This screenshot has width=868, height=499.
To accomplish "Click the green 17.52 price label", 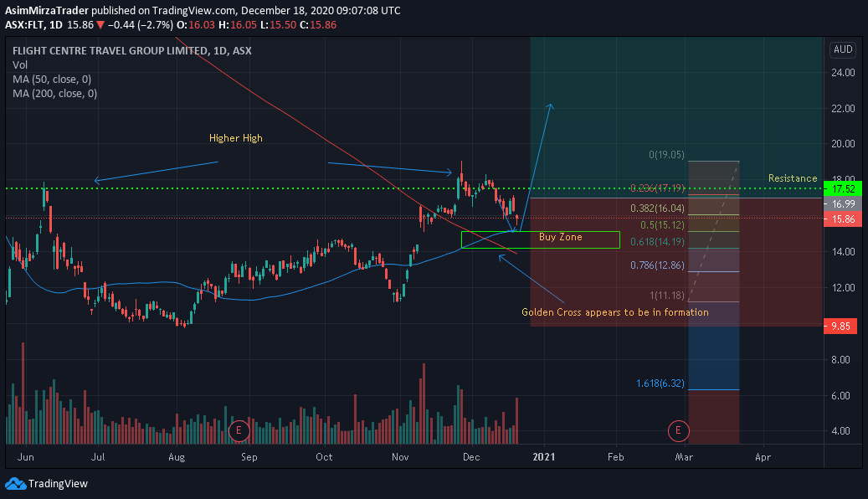I will (843, 189).
